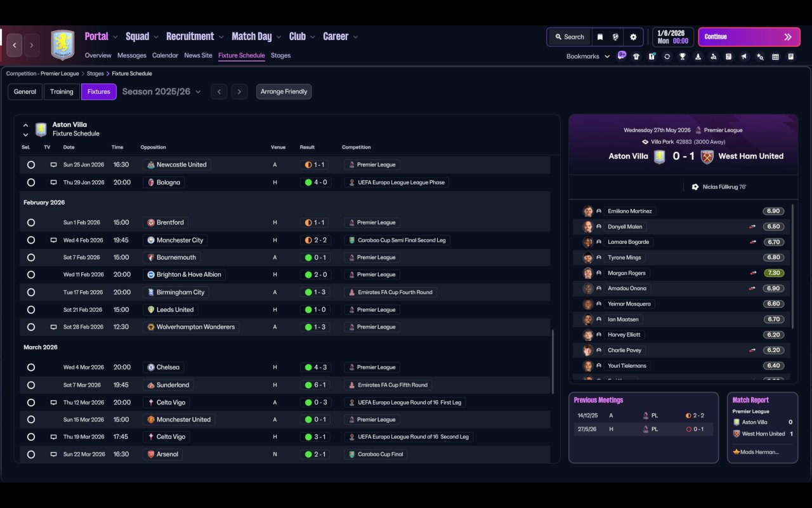Click Emiliano Martinez's player portrait
This screenshot has width=812, height=508.
pos(588,211)
